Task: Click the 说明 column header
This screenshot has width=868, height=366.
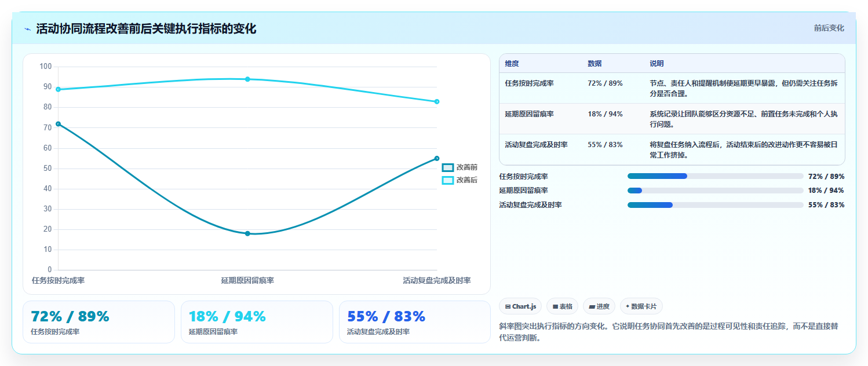Action: [x=657, y=64]
